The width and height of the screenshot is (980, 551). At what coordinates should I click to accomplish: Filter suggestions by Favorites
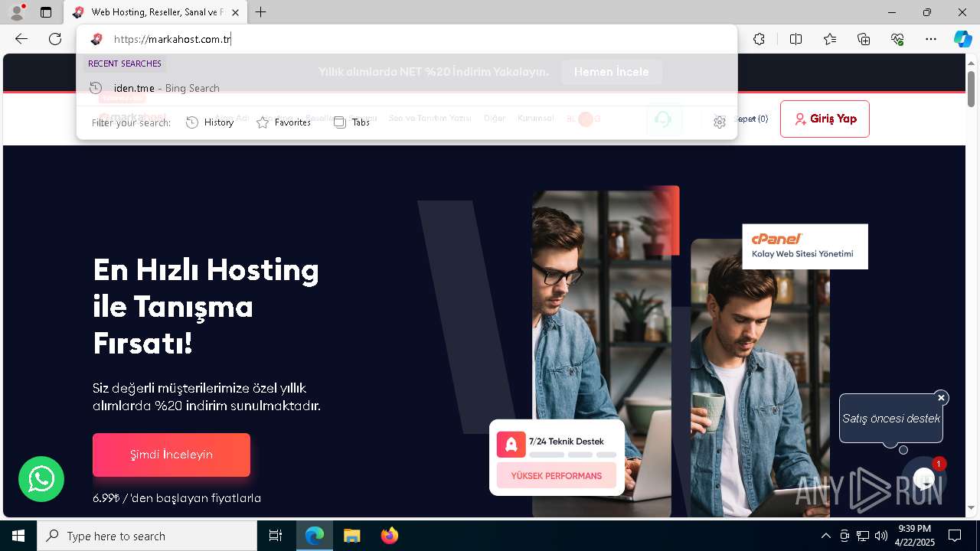283,122
